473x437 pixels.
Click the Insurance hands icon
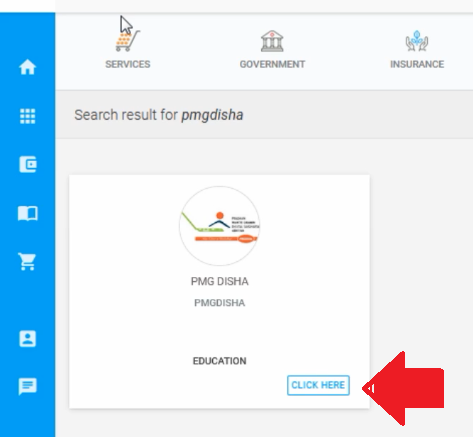(417, 41)
